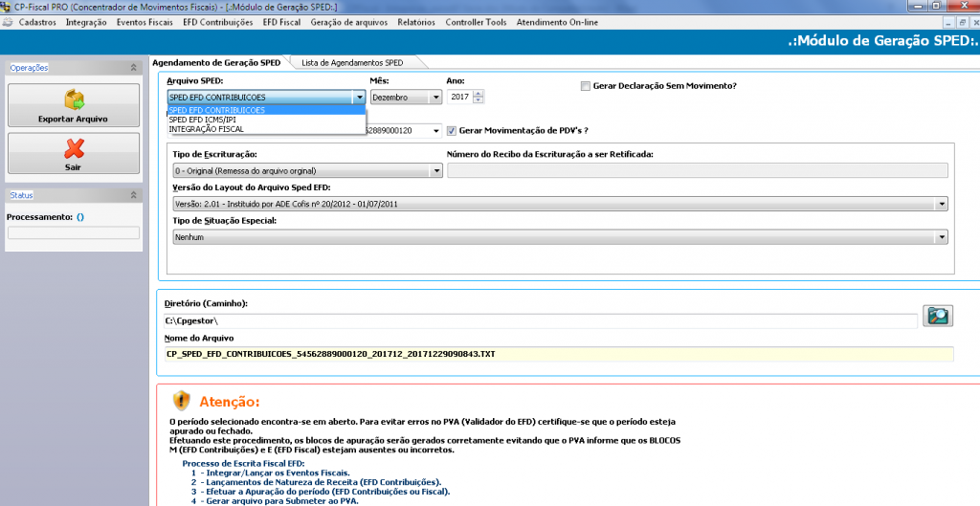Viewport: 980px width, 506px height.
Task: Collapse the Operações panel chevron
Action: click(134, 68)
